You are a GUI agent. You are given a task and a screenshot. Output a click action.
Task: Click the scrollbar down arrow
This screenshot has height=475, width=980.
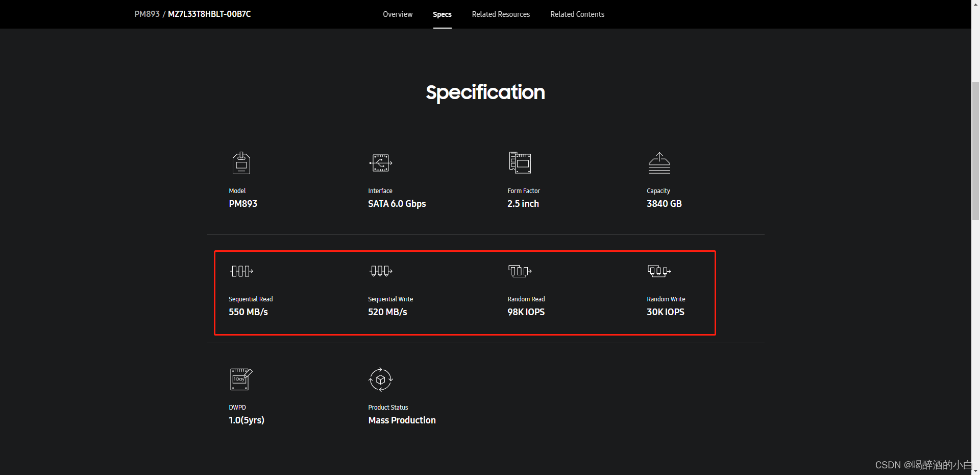click(x=975, y=471)
